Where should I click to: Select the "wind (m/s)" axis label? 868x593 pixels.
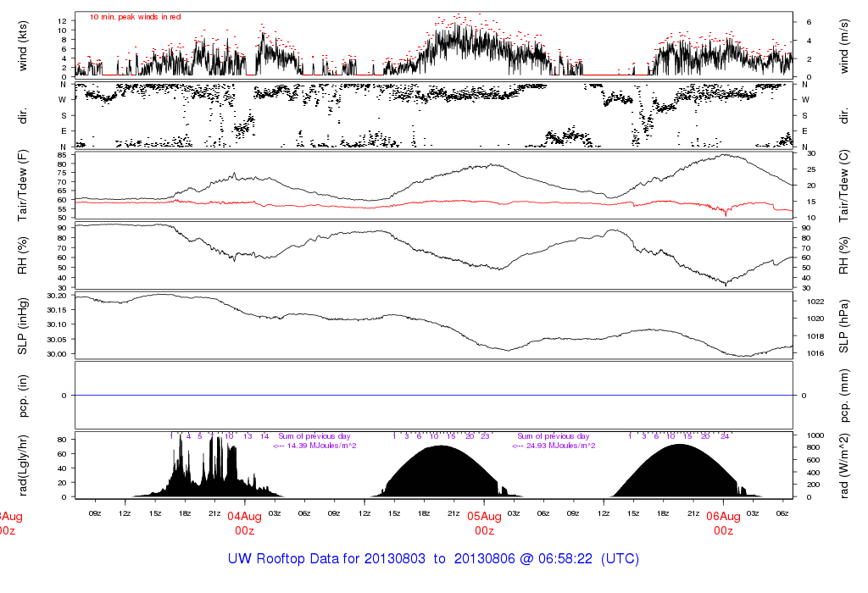click(843, 46)
